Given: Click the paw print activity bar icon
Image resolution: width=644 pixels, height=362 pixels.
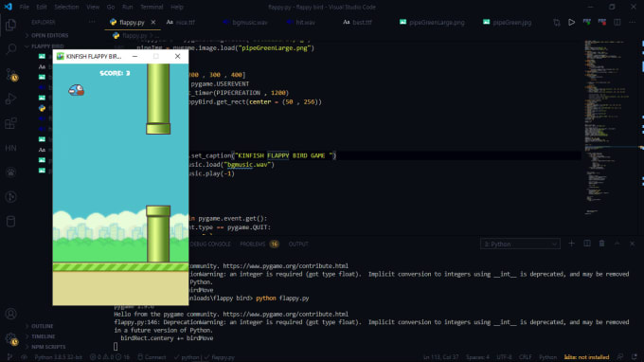Looking at the screenshot, I should pos(11,172).
